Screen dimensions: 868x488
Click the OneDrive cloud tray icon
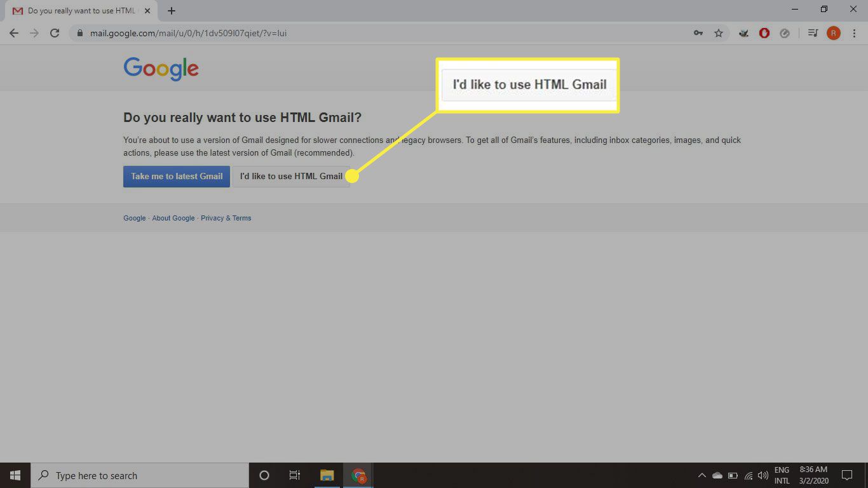[x=717, y=475]
